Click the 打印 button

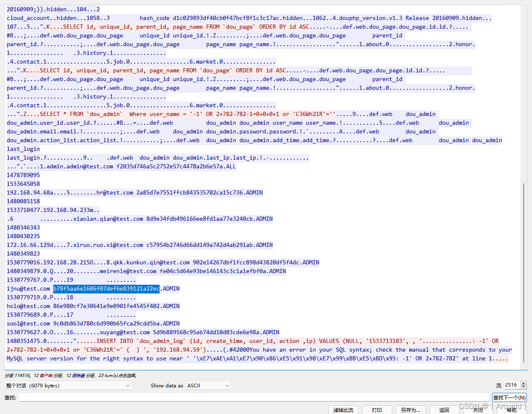click(x=377, y=410)
